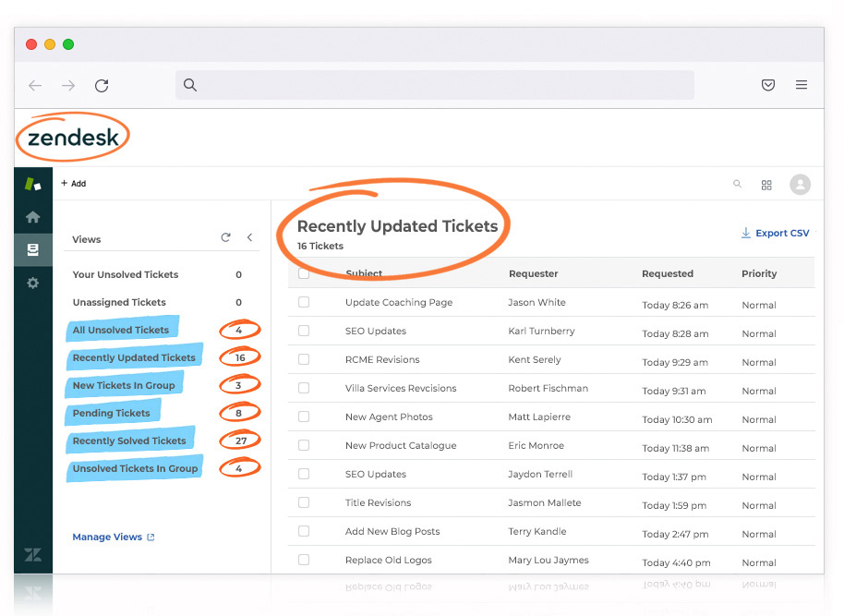Click the browser reload button
844x616 pixels.
(x=102, y=86)
